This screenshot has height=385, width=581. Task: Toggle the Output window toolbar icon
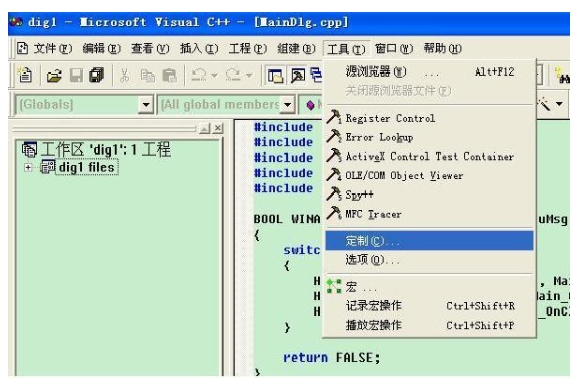click(x=298, y=76)
